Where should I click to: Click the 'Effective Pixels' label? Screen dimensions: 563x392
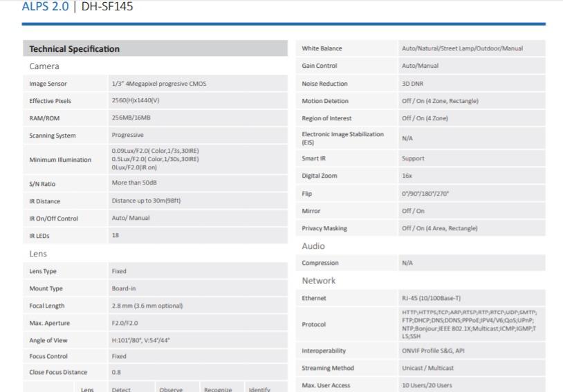50,101
